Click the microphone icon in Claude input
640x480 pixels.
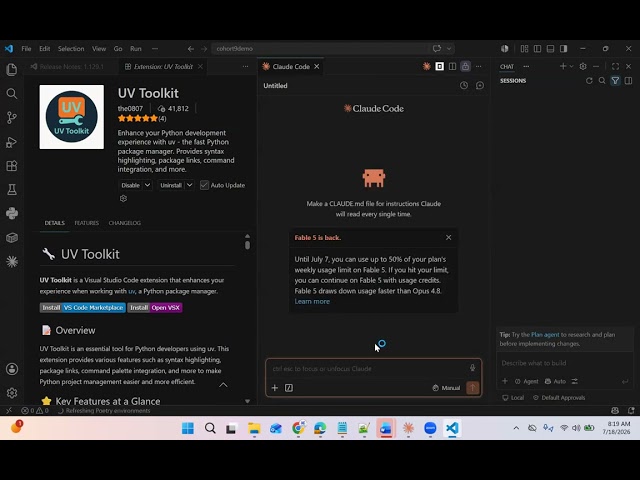click(x=472, y=368)
